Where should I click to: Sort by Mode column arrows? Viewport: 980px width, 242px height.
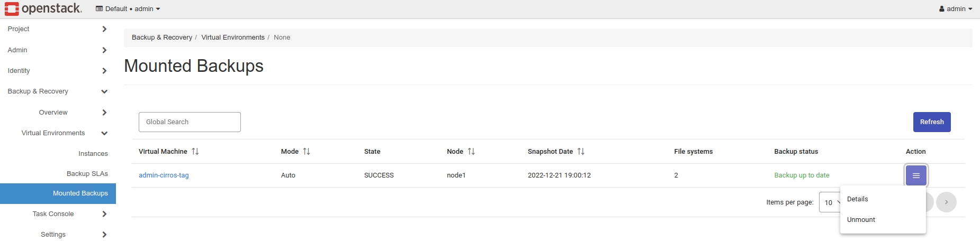[307, 152]
